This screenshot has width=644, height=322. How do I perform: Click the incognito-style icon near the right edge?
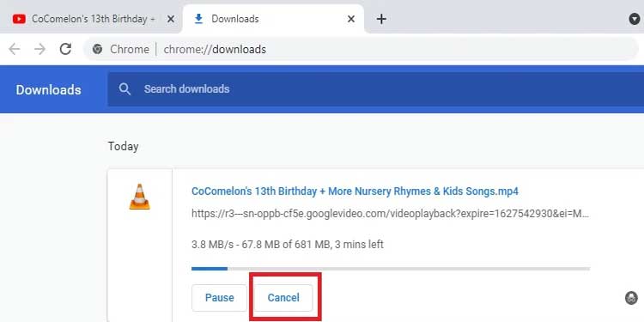point(631,298)
